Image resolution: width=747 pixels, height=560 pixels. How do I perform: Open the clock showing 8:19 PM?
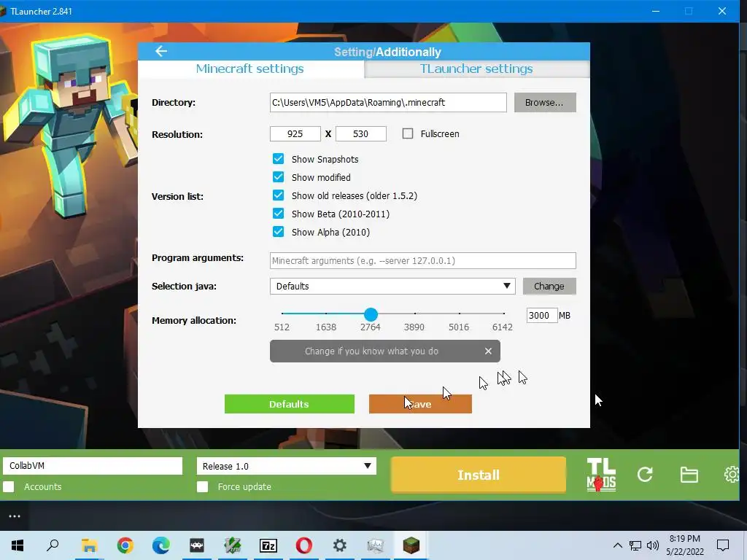click(x=684, y=545)
